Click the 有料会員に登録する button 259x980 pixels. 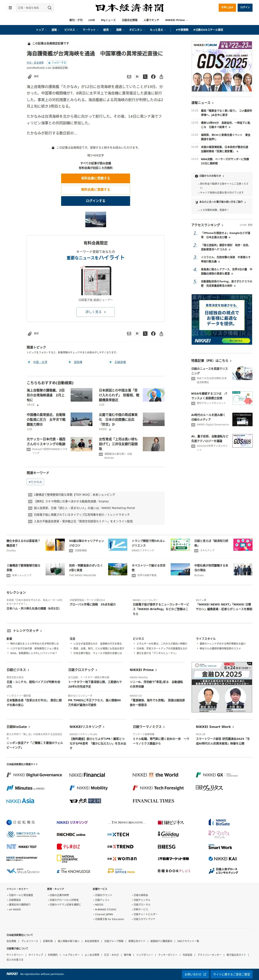click(x=95, y=178)
